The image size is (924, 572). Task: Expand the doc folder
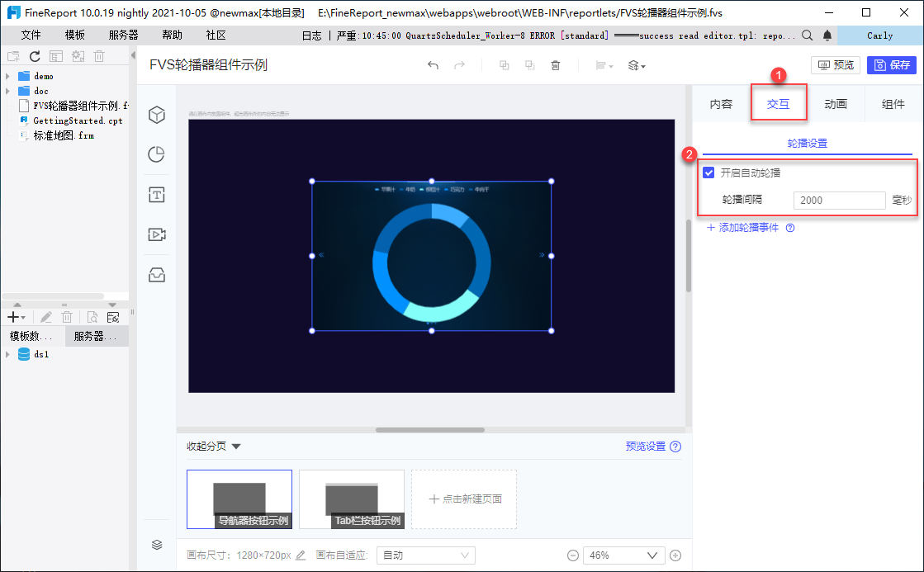pyautogui.click(x=7, y=91)
